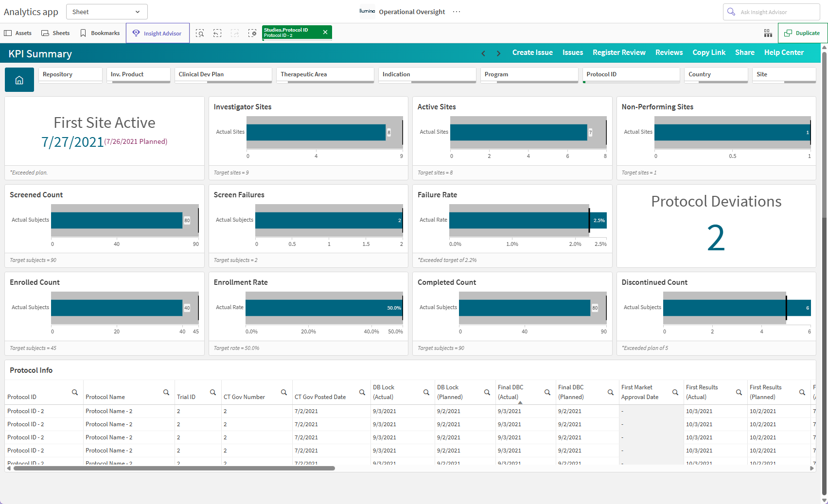Expand the Clinical Dev Plan filter
Screen dimensions: 828x504
coord(223,75)
